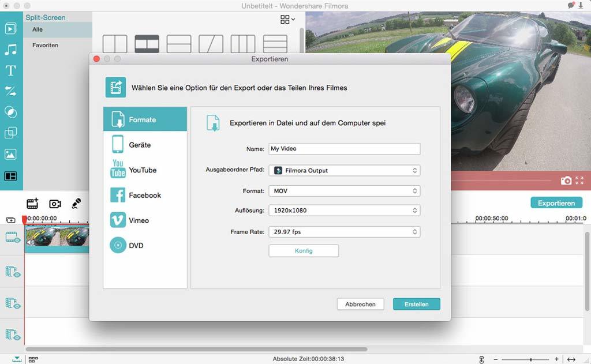Select the Alle category
The image size is (591, 364).
(58, 29)
